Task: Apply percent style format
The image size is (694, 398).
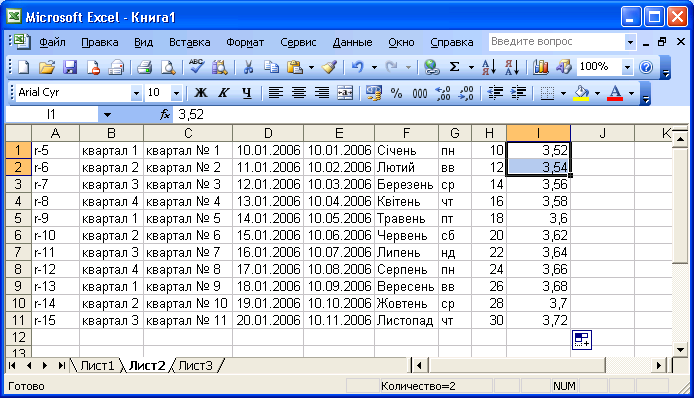Action: 396,93
